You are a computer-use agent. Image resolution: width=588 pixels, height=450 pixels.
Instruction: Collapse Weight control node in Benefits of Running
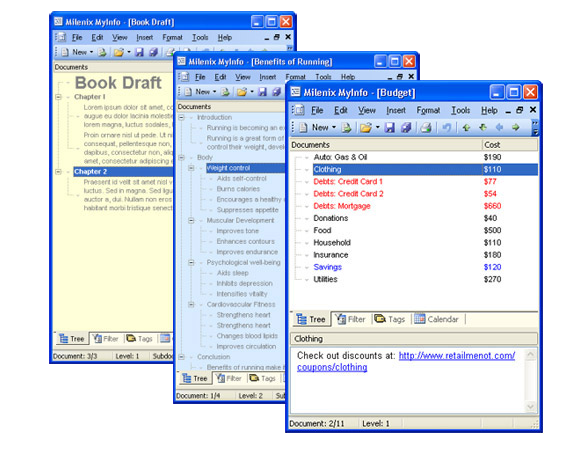pos(191,168)
